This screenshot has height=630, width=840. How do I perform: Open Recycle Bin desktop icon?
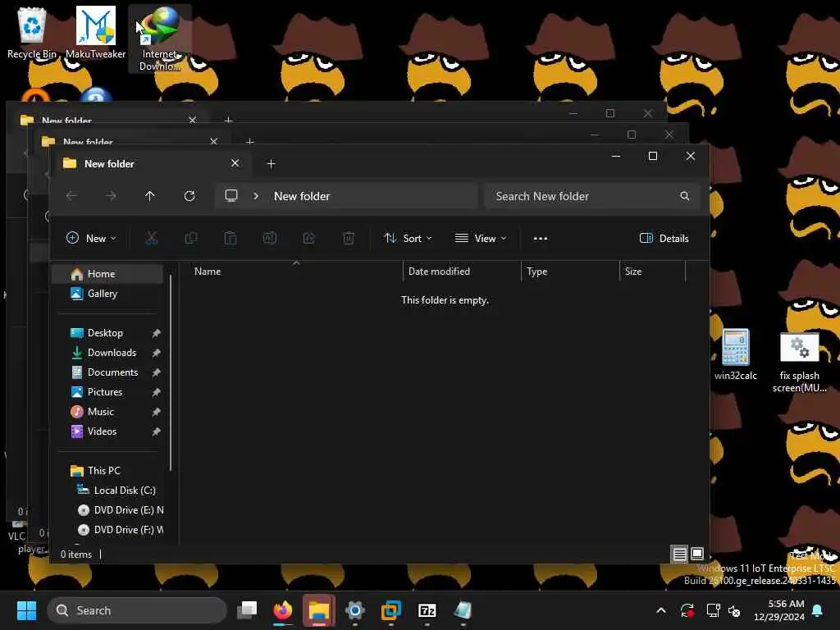[32, 33]
